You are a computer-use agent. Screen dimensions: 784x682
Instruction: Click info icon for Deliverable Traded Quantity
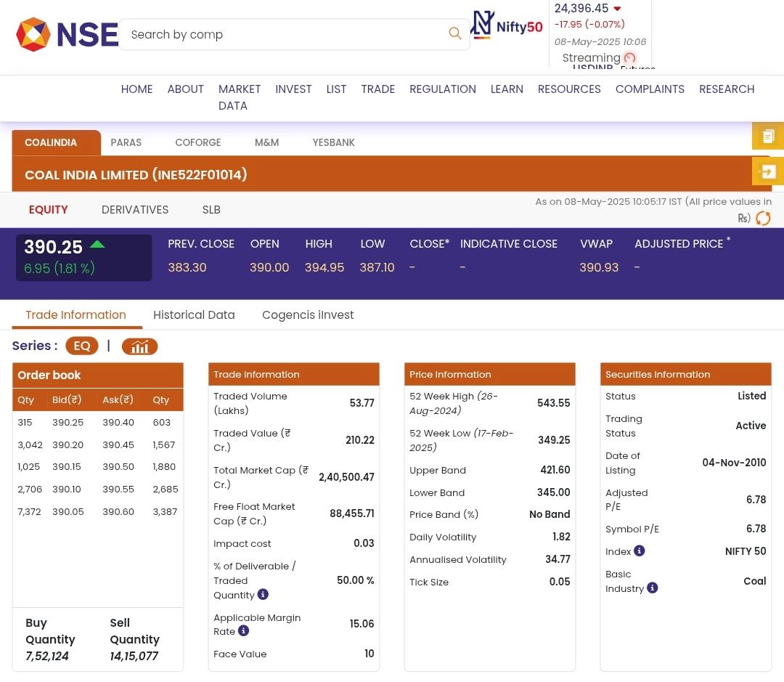[263, 595]
